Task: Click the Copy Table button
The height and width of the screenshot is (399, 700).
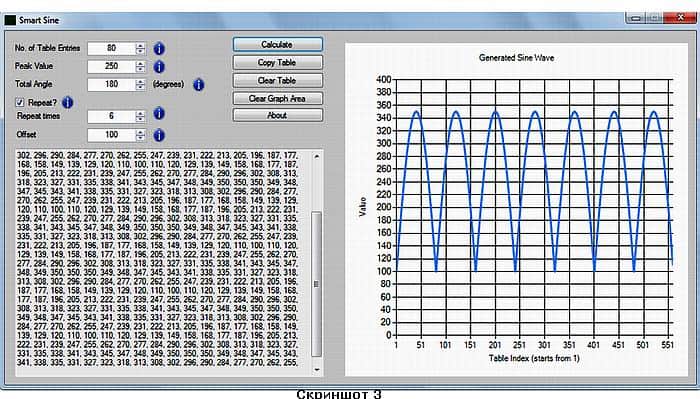Action: coord(277,62)
